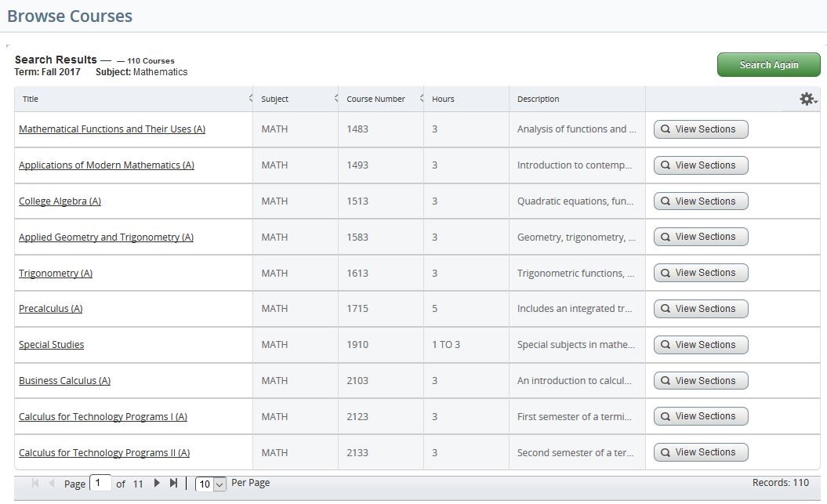Open Trigonometry (A) course details

coord(56,273)
